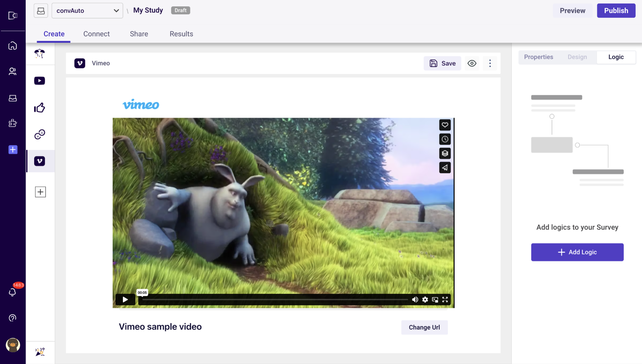Click the Watch Later clock icon

point(445,139)
